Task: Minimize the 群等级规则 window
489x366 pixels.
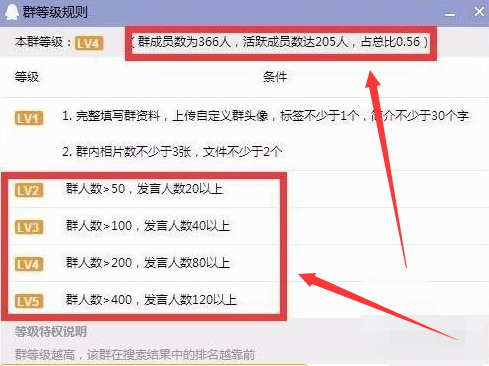Action: click(450, 14)
